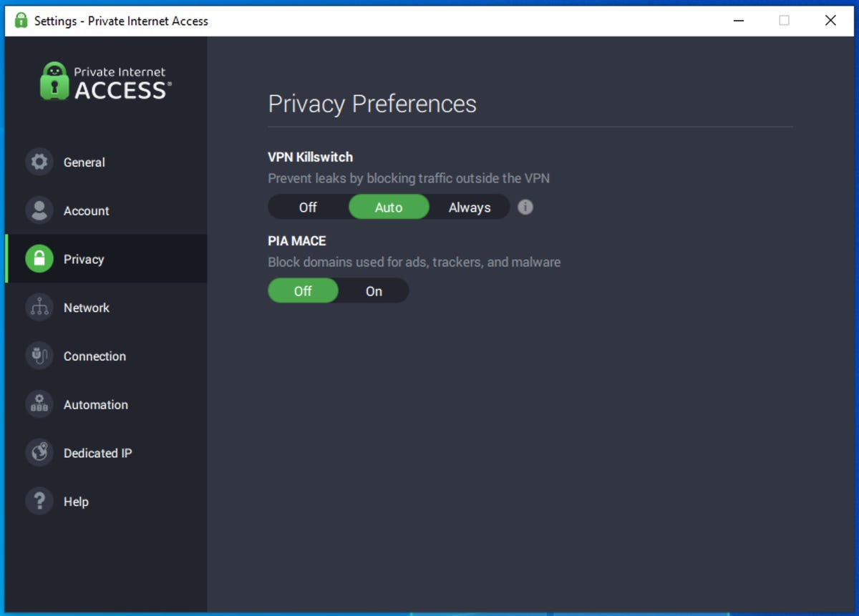Click the Connection plug icon

click(39, 356)
